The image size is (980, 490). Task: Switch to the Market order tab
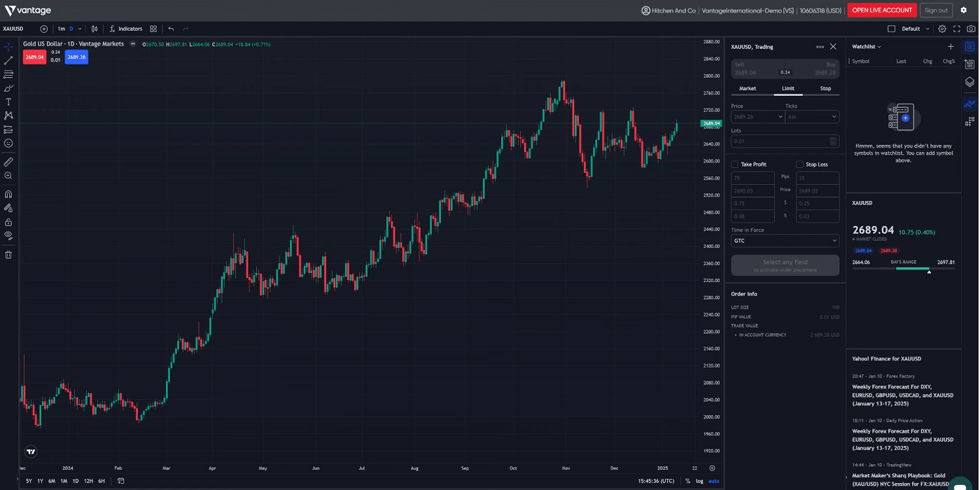[748, 88]
